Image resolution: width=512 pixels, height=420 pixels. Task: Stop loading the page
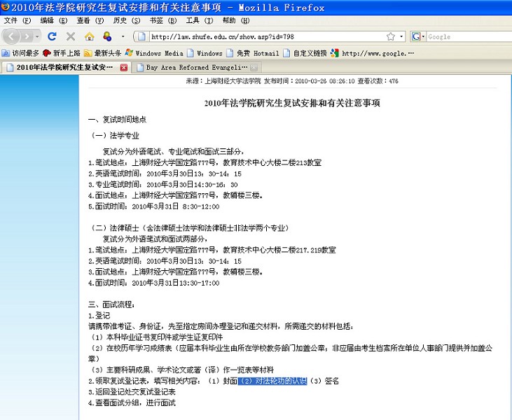point(71,36)
